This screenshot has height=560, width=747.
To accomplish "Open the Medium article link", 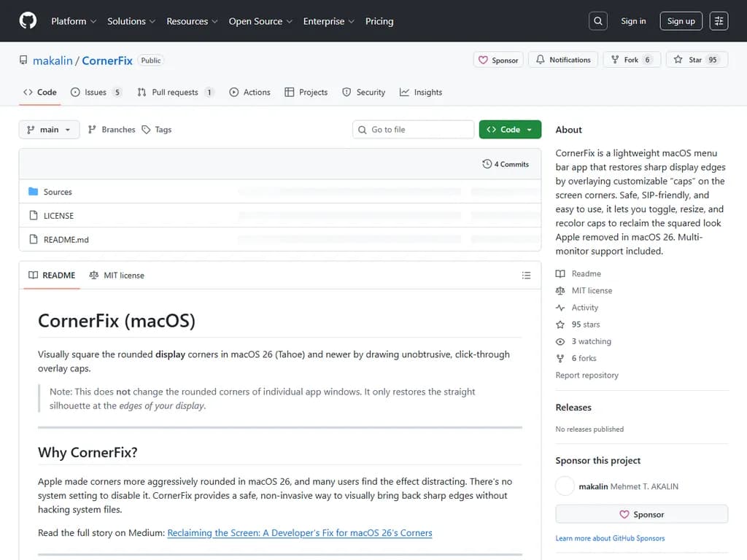I will [x=300, y=533].
